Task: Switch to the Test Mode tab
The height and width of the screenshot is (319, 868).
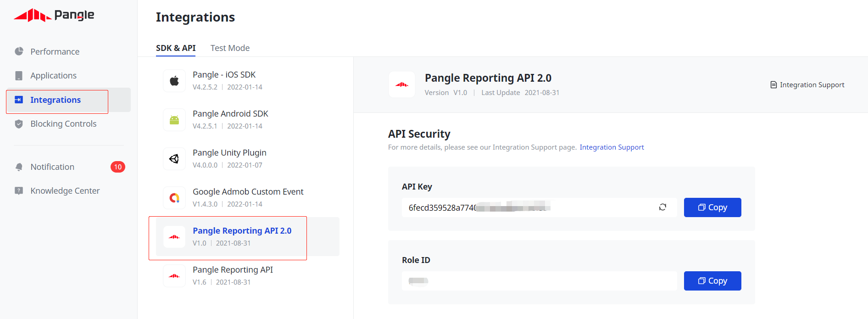Action: click(x=230, y=48)
